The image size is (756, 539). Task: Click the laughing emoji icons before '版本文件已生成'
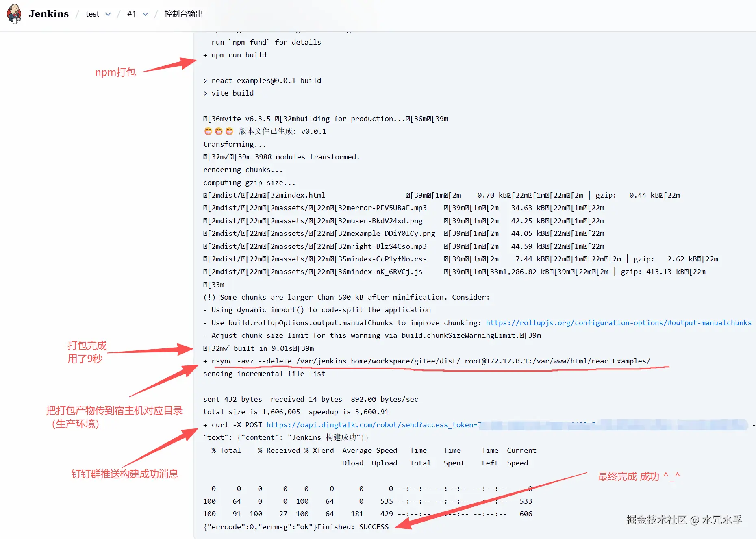coord(219,131)
